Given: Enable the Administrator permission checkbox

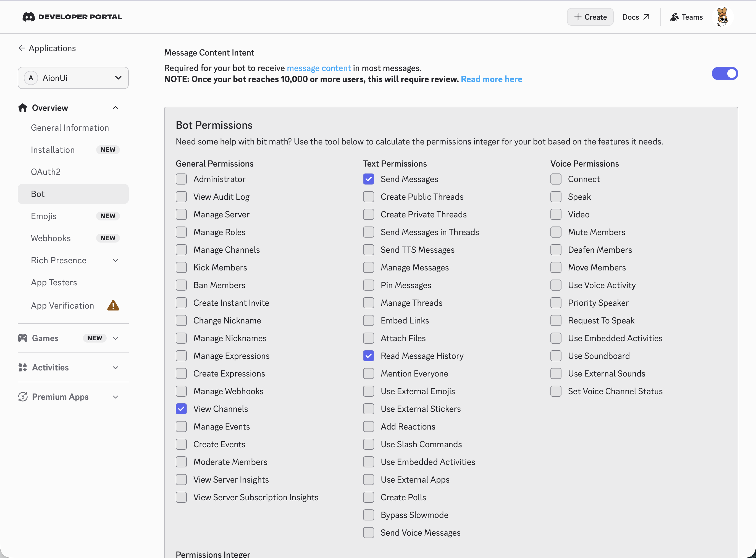Looking at the screenshot, I should (x=181, y=179).
